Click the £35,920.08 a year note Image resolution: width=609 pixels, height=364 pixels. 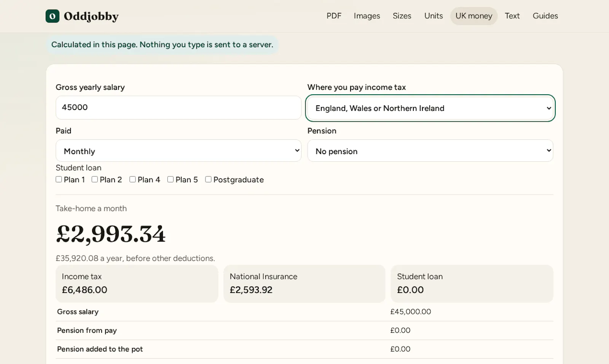click(135, 258)
